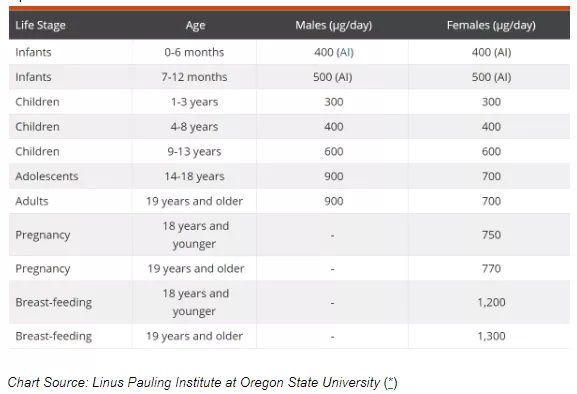This screenshot has height=394, width=577.
Task: Click the 0-6 months age cell
Action: 194,52
